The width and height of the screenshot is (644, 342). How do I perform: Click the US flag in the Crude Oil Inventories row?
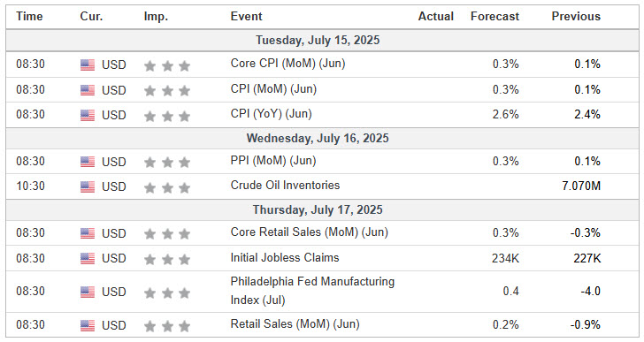coord(88,186)
